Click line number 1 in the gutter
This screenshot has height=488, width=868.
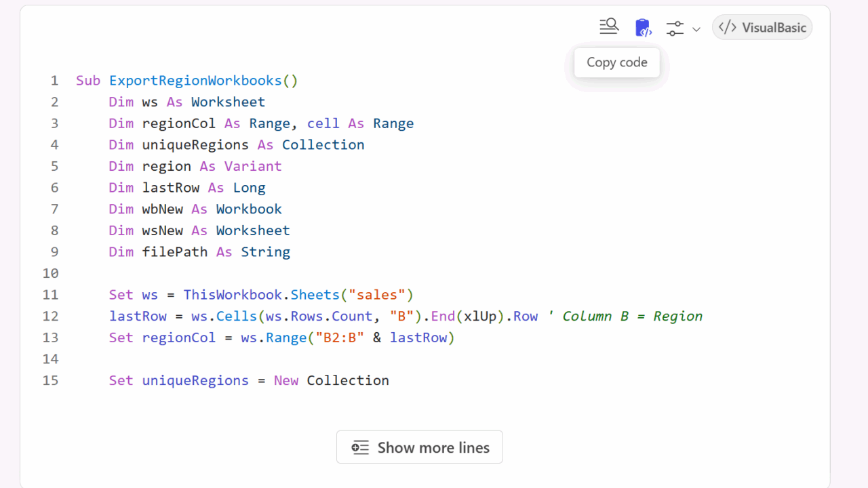tap(54, 81)
